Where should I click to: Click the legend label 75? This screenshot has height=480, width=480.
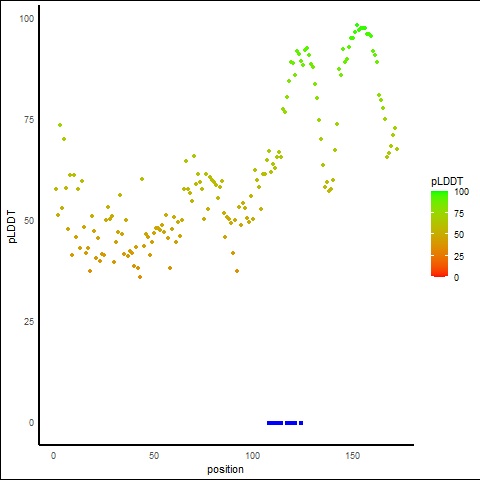click(x=459, y=213)
